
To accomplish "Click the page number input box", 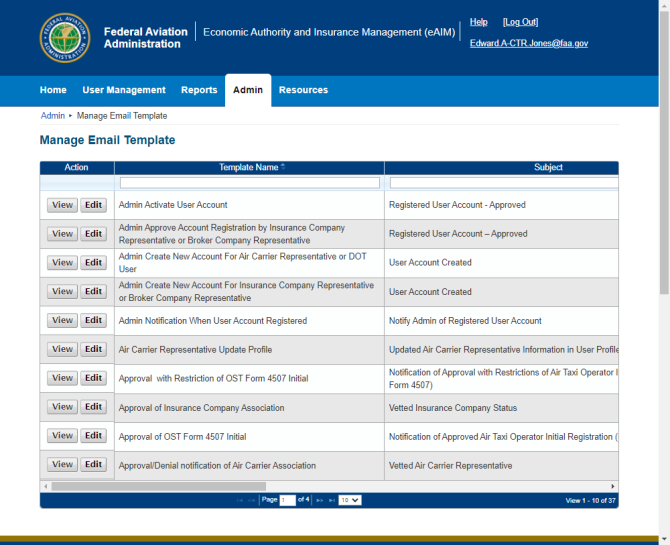I will [288, 500].
